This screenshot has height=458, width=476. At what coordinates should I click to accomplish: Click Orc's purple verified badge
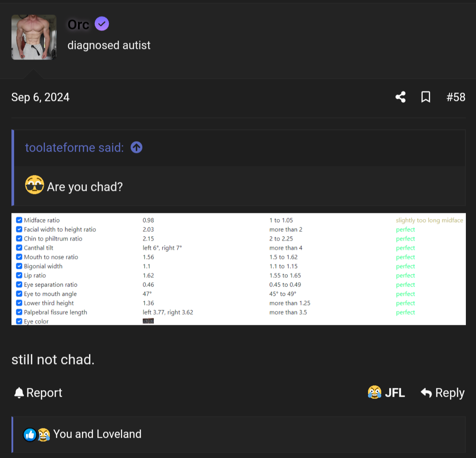tap(102, 23)
